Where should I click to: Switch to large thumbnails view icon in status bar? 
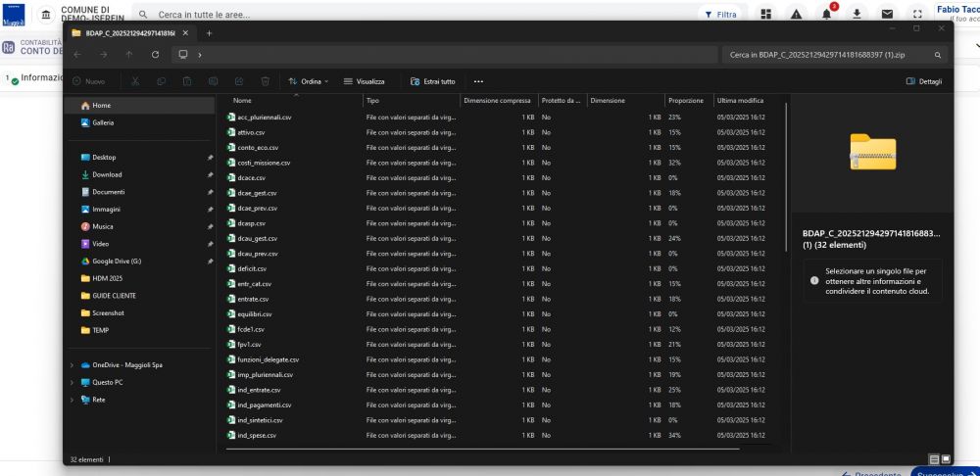tap(945, 459)
